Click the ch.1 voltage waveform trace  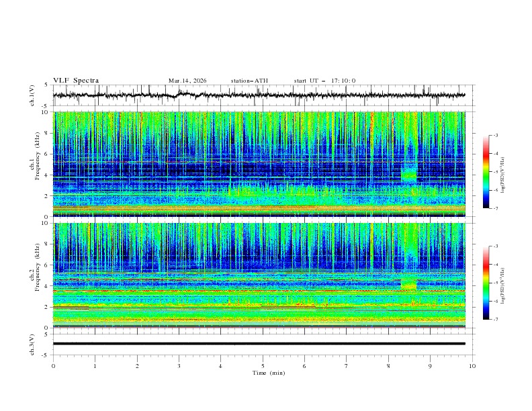(259, 95)
